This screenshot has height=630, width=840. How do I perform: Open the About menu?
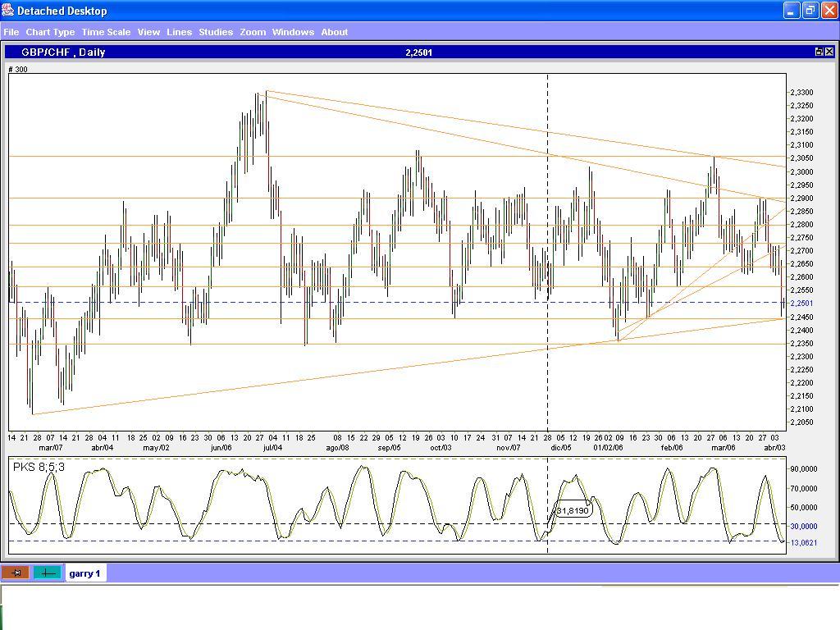(335, 32)
